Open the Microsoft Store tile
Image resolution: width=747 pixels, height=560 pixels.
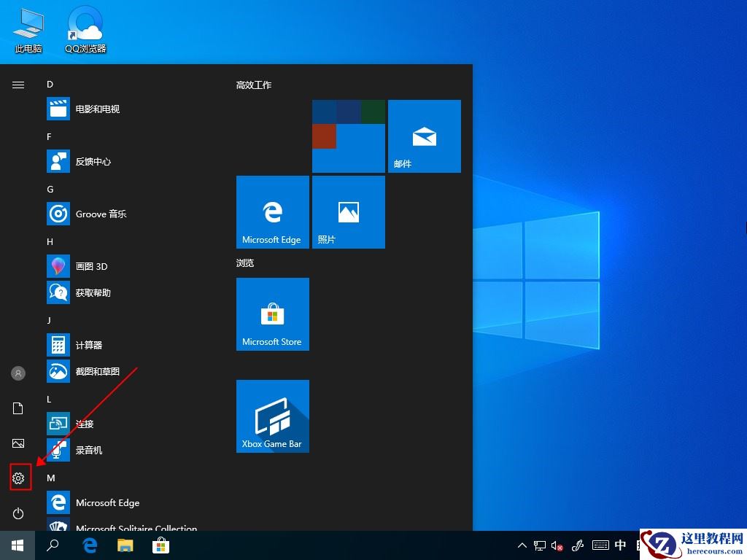pos(272,314)
